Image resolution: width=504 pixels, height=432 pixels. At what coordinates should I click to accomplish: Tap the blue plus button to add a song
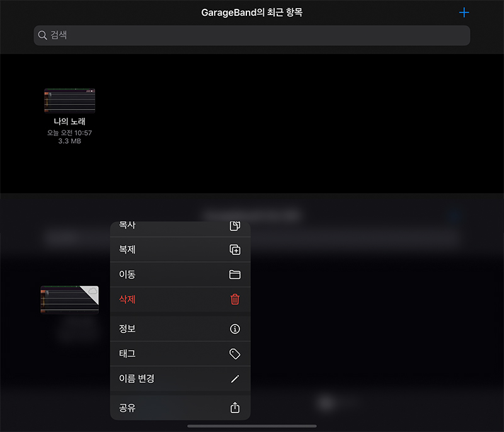point(464,13)
